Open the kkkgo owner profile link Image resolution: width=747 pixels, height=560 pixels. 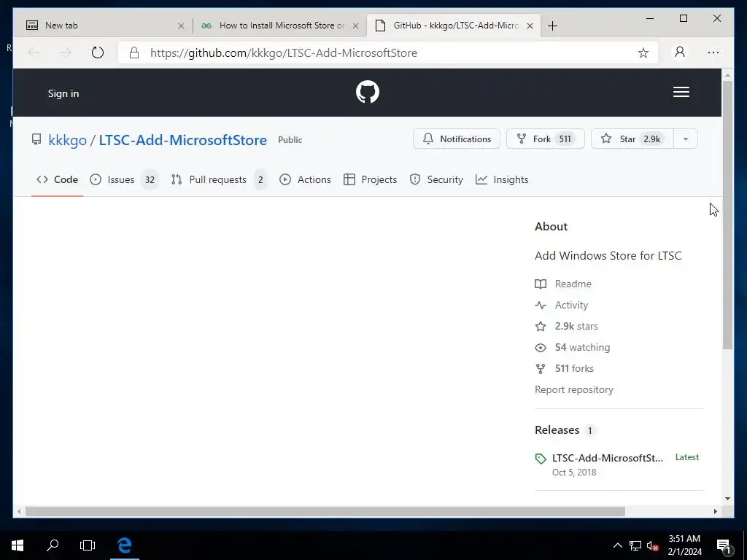[x=68, y=140]
